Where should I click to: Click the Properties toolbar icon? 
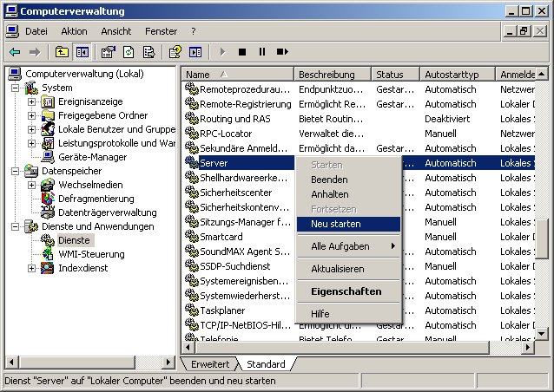pos(109,52)
